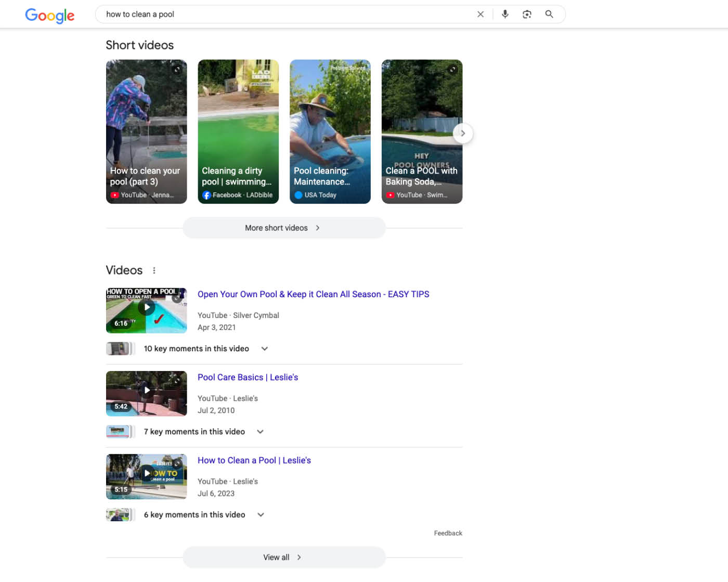Clear the search query with the X icon

tap(480, 14)
